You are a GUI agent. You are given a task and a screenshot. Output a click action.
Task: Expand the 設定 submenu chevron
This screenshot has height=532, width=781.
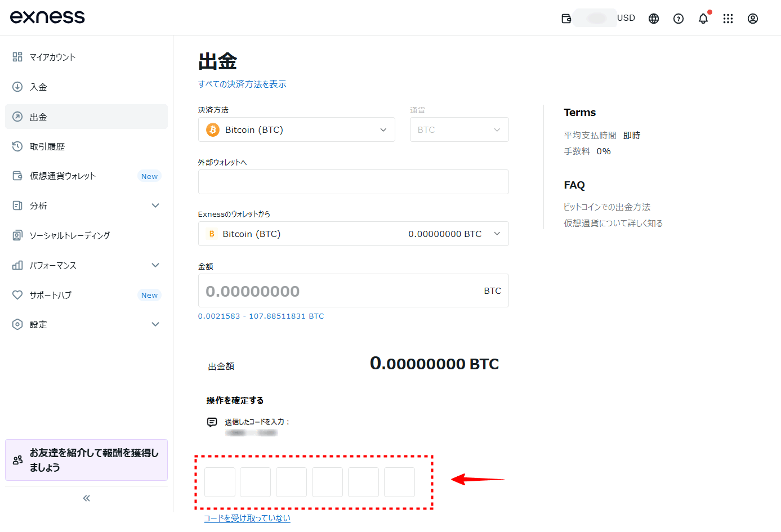[155, 324]
